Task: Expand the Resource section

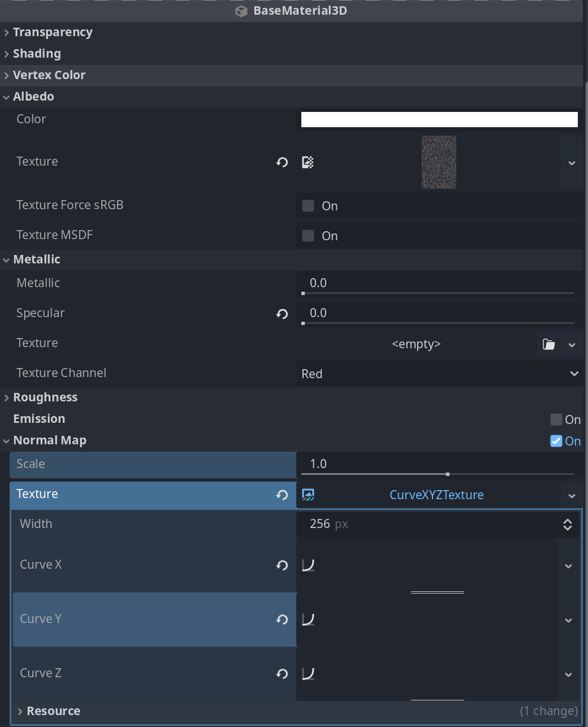Action: click(53, 711)
